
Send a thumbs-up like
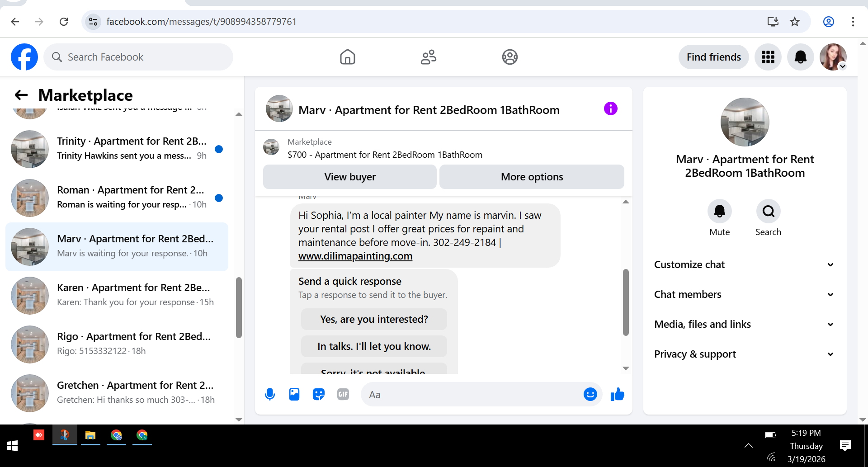coord(617,395)
